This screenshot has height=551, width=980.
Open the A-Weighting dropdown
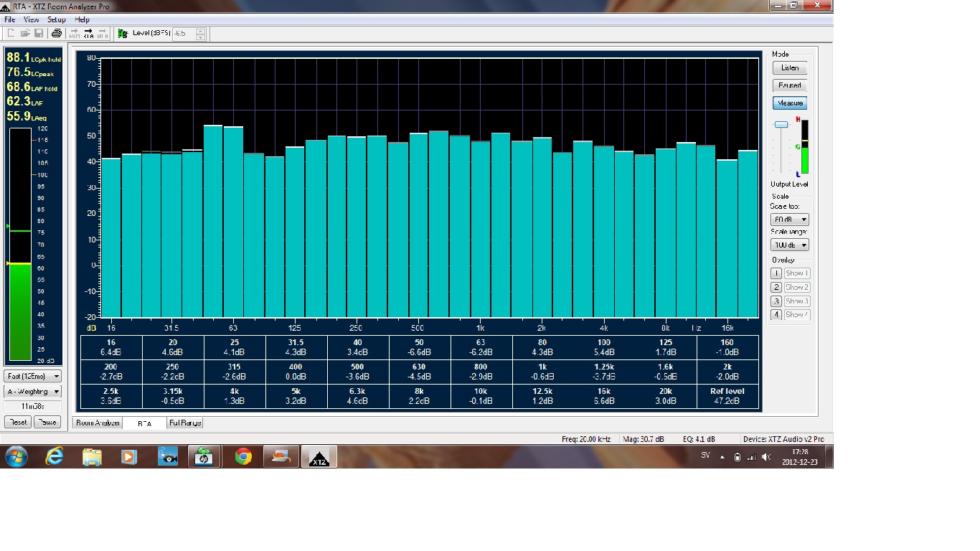[33, 392]
